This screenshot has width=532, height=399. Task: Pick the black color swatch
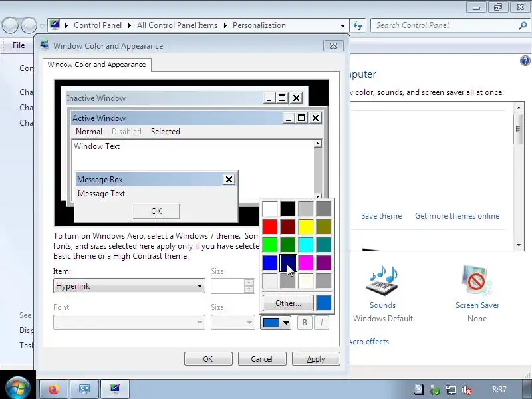click(x=288, y=209)
